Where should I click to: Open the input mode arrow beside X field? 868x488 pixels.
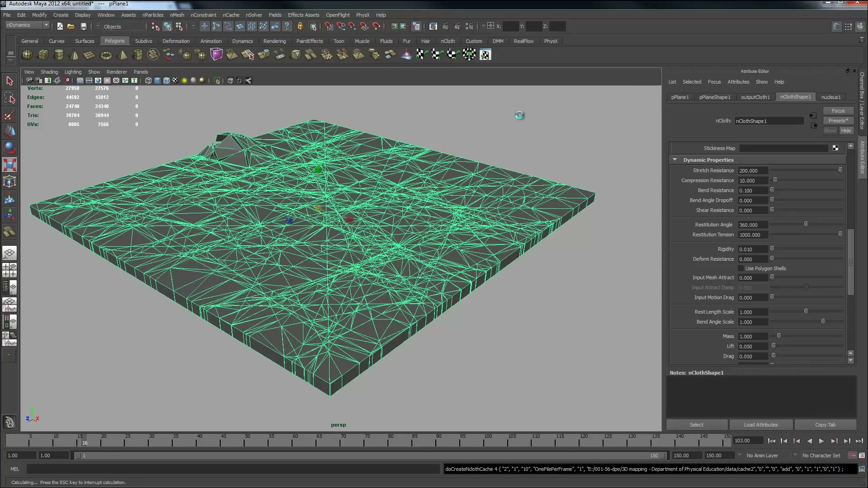(x=484, y=26)
